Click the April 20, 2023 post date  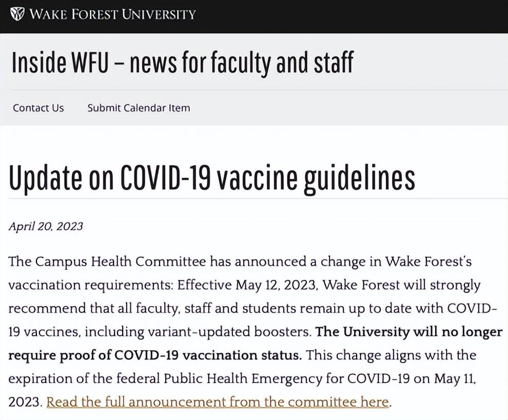[46, 226]
